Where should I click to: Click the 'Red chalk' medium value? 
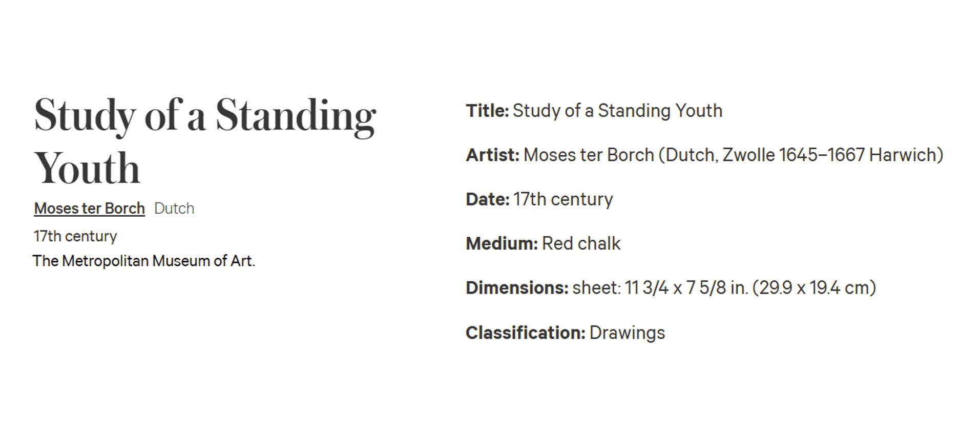pos(581,243)
